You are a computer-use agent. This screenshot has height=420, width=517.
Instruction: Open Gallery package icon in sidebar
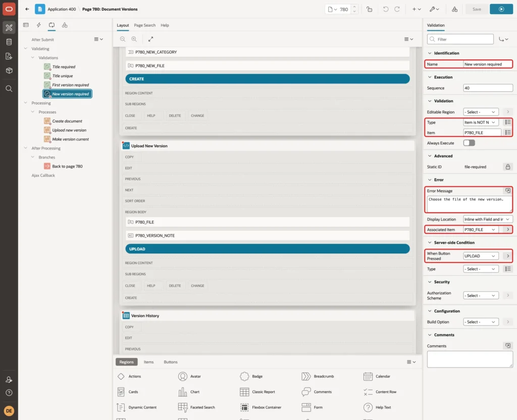click(9, 71)
